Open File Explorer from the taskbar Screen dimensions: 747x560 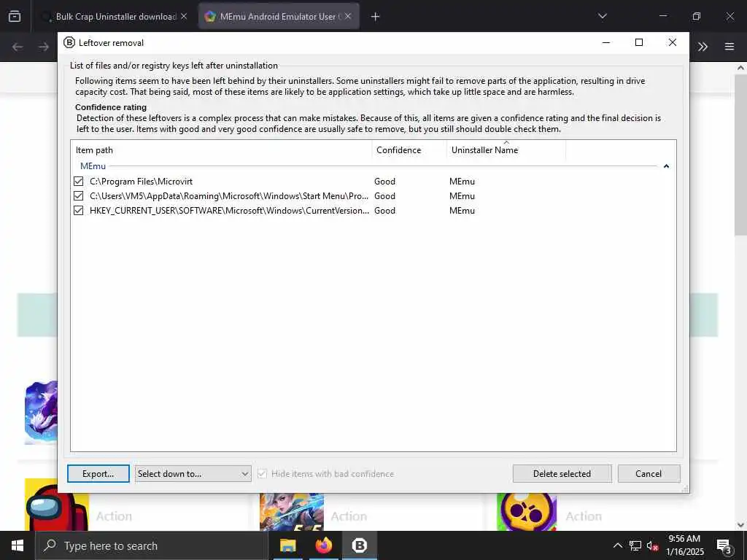[287, 545]
